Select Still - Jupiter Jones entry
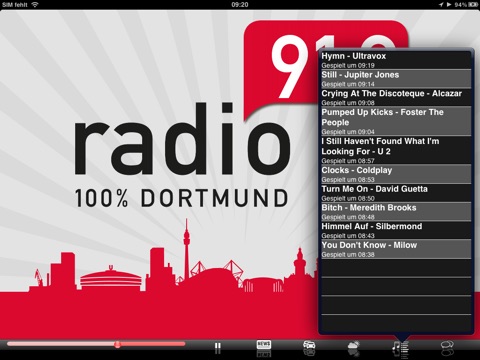Viewport: 480px width, 360px height. (396, 79)
